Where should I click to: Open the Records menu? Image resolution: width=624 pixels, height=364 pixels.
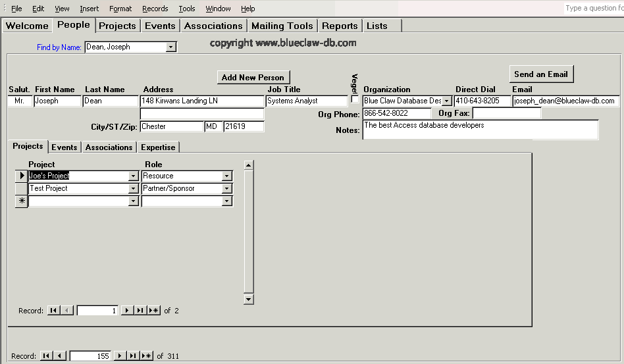(x=155, y=9)
